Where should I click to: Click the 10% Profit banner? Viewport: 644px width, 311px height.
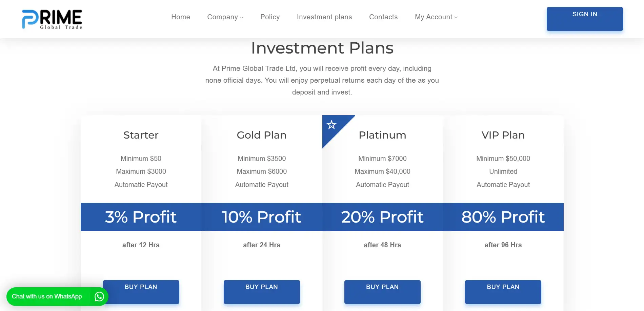pos(262,217)
